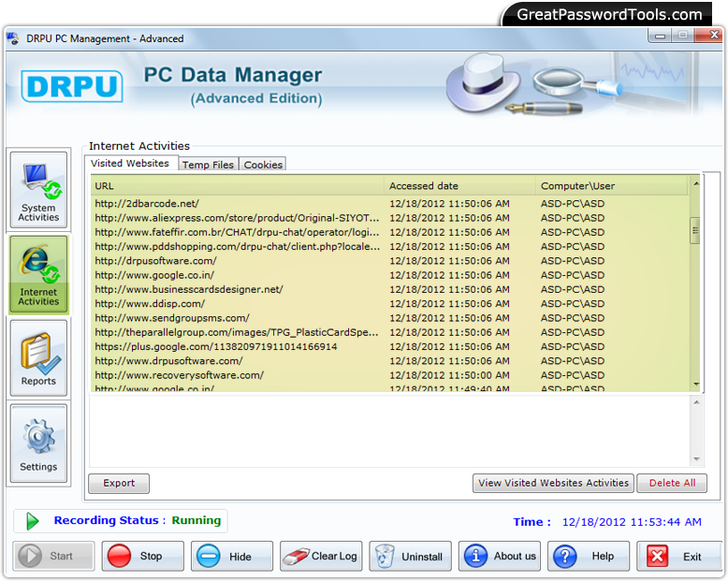This screenshot has width=728, height=581.
Task: Sort by Accessed date column header
Action: pyautogui.click(x=460, y=185)
